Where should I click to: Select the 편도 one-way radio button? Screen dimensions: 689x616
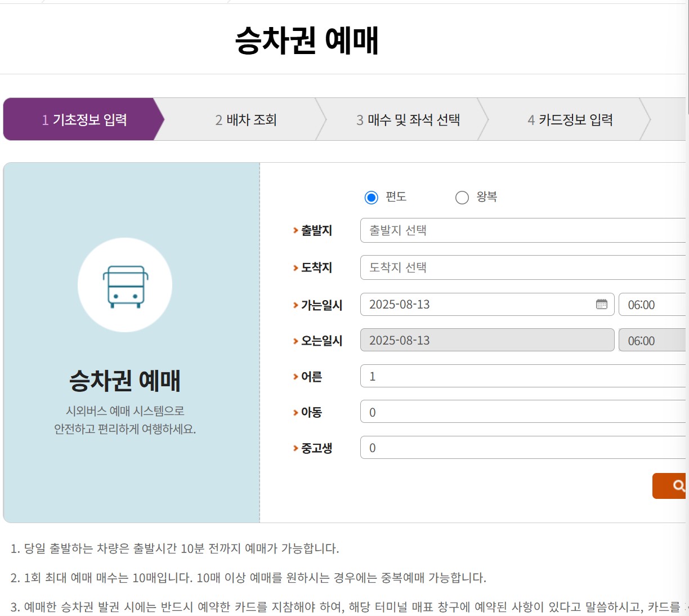tap(371, 197)
